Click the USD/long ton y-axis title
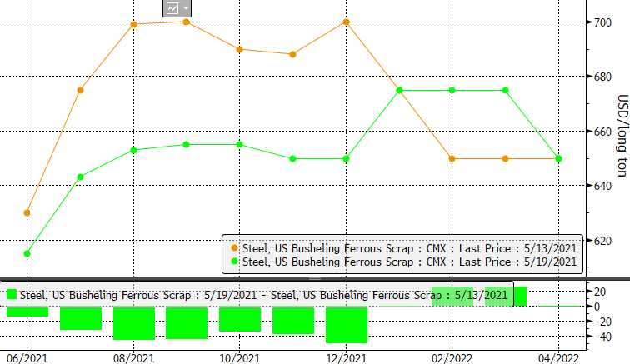Screen dimensions: 630x364 tap(622, 135)
